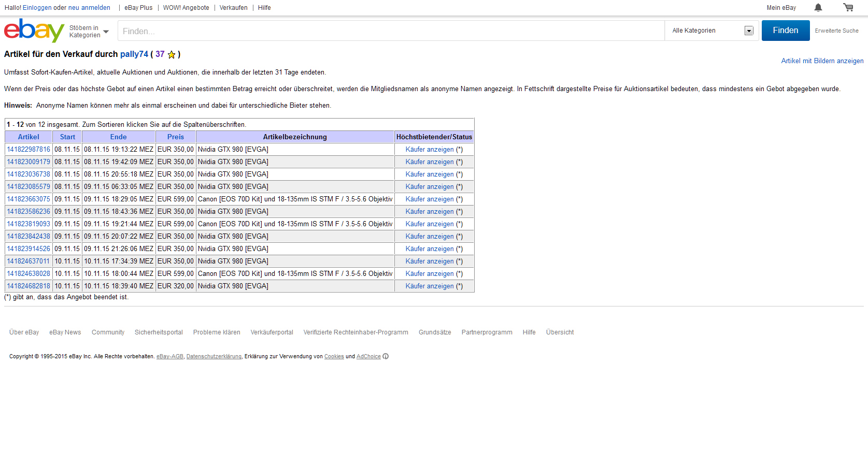
Task: Sort by Ende column header
Action: tap(119, 137)
